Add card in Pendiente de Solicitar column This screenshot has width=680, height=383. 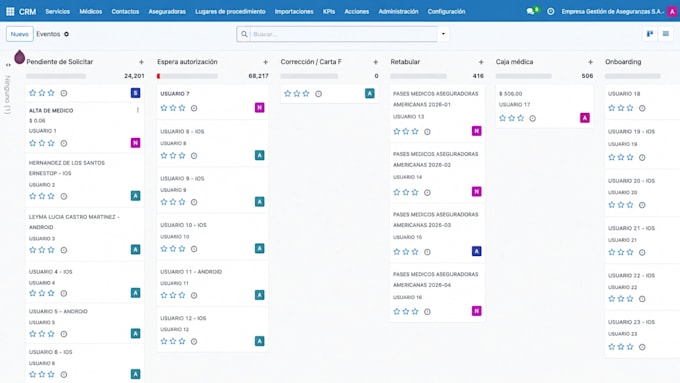pyautogui.click(x=141, y=62)
